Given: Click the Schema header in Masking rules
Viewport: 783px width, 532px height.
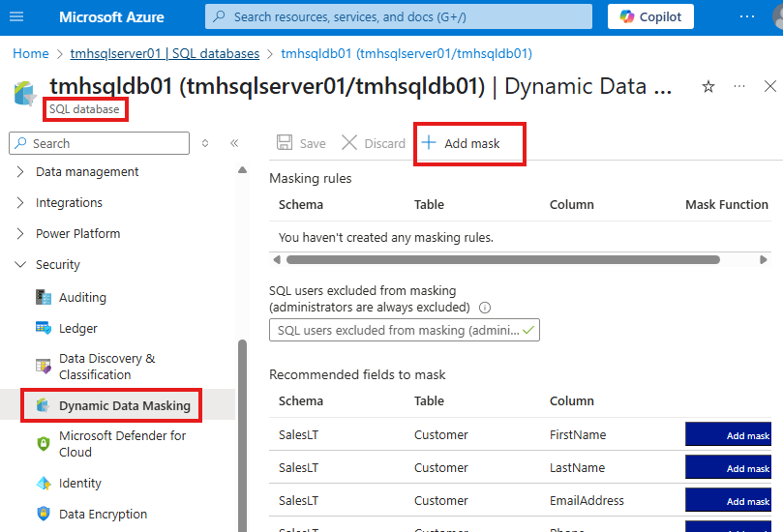Looking at the screenshot, I should click(x=301, y=205).
